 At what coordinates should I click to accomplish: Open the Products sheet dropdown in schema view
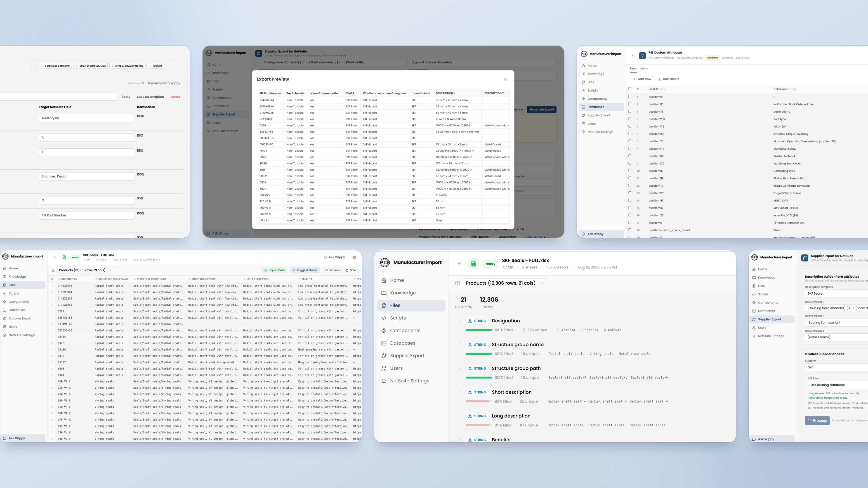point(505,283)
